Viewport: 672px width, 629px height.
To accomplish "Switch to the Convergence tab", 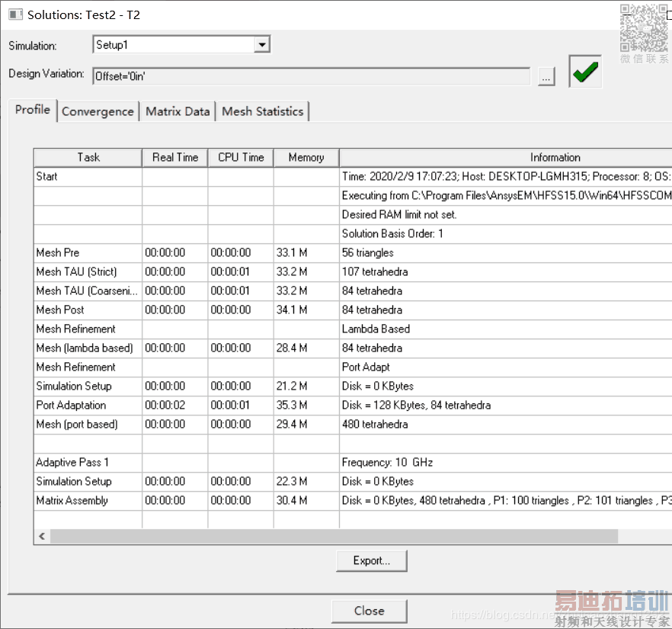I will pos(98,111).
